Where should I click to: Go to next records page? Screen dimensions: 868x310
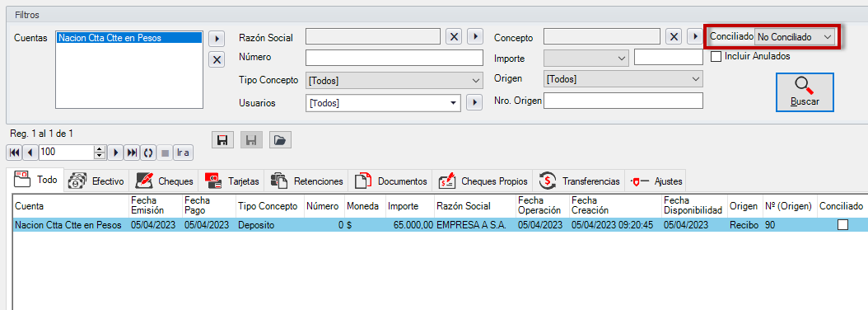click(x=115, y=153)
